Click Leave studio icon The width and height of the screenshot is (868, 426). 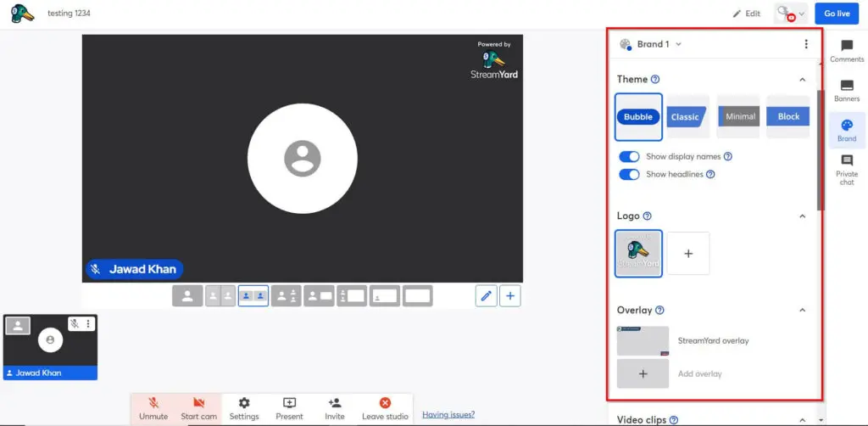point(385,403)
